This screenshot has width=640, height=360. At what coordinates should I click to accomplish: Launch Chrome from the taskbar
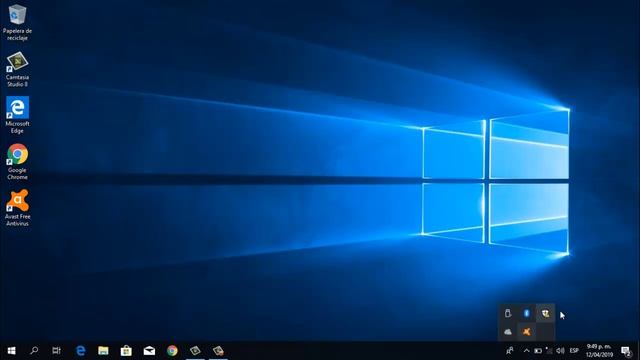(172, 351)
